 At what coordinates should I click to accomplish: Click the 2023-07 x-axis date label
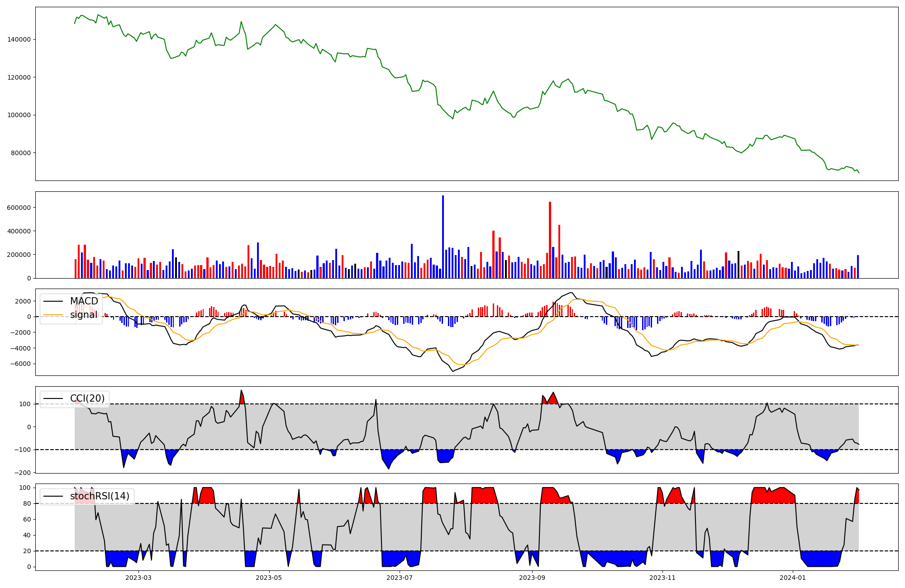tap(400, 578)
